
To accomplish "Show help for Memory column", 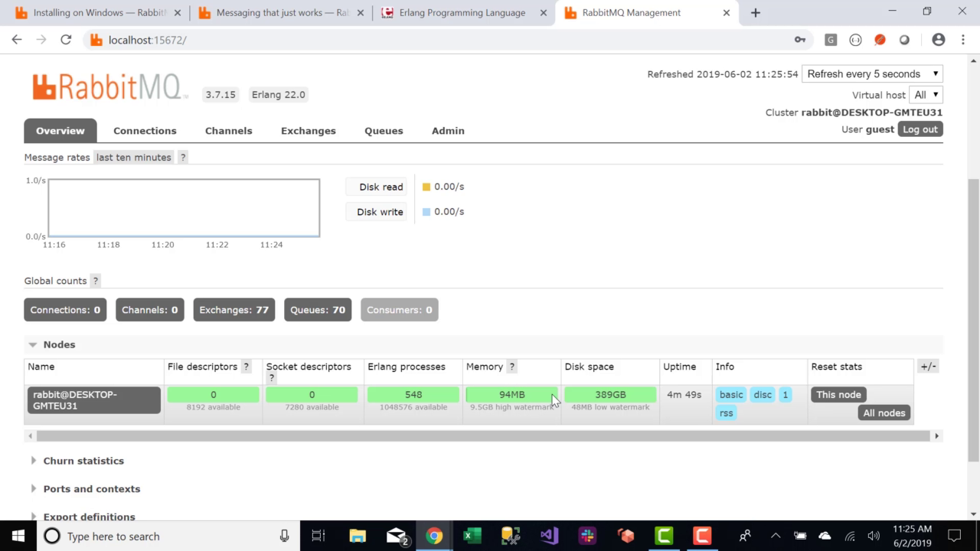I will click(512, 367).
